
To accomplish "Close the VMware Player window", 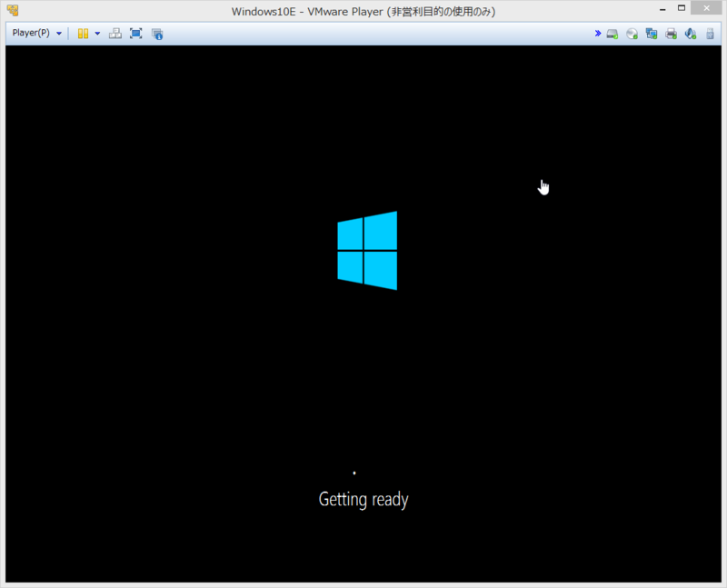I will [706, 8].
